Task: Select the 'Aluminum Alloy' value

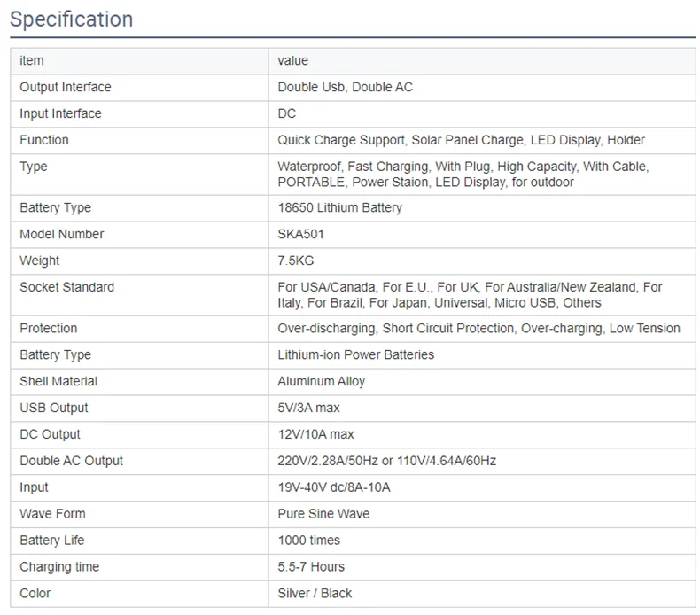Action: click(x=322, y=381)
